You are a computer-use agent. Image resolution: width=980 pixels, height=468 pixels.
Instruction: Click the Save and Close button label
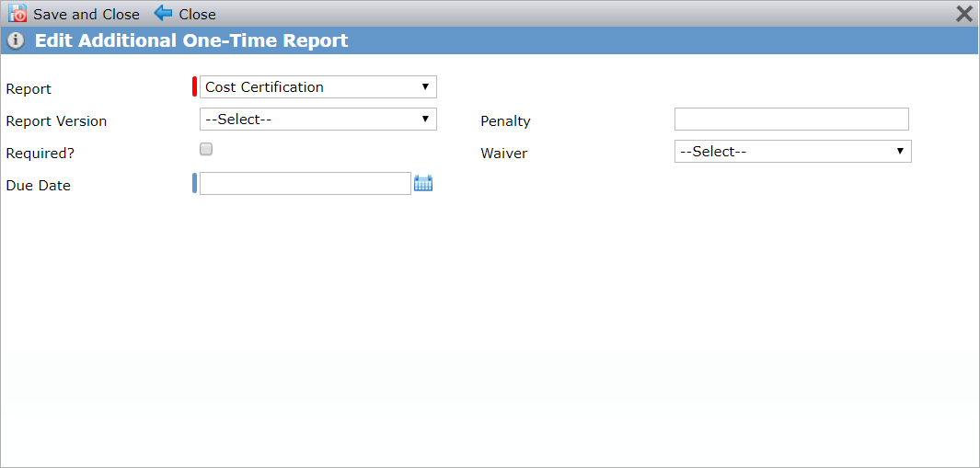pyautogui.click(x=86, y=15)
